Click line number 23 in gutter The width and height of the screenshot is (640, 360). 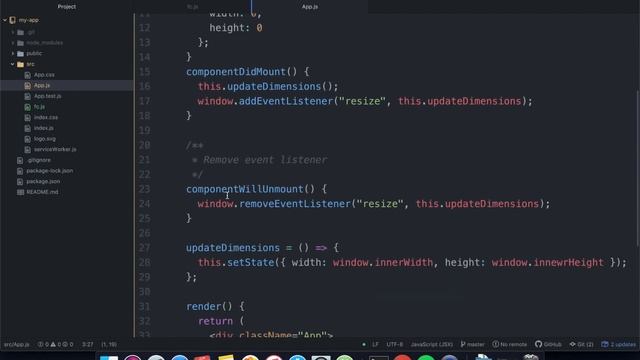click(144, 189)
